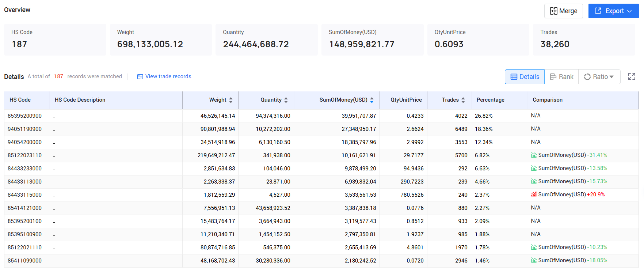Click the Trades summary card 38,260
Viewport: 644px width, 268px height.
(584, 39)
